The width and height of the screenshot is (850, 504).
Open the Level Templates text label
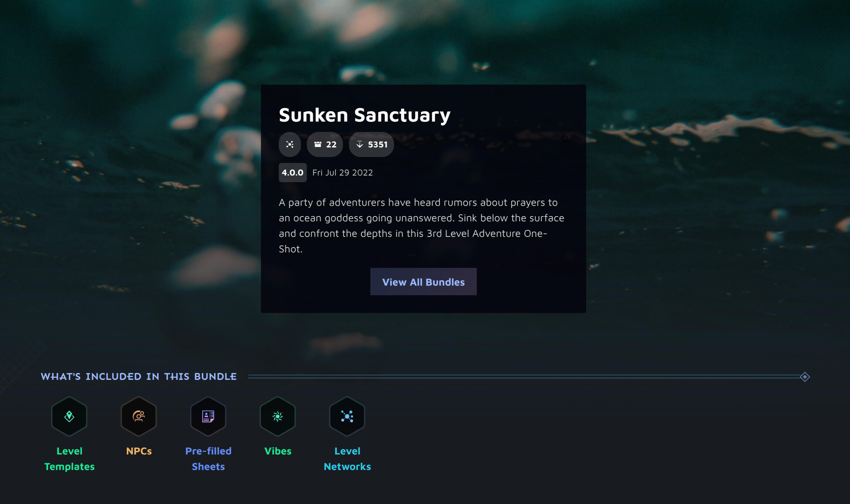coord(69,459)
